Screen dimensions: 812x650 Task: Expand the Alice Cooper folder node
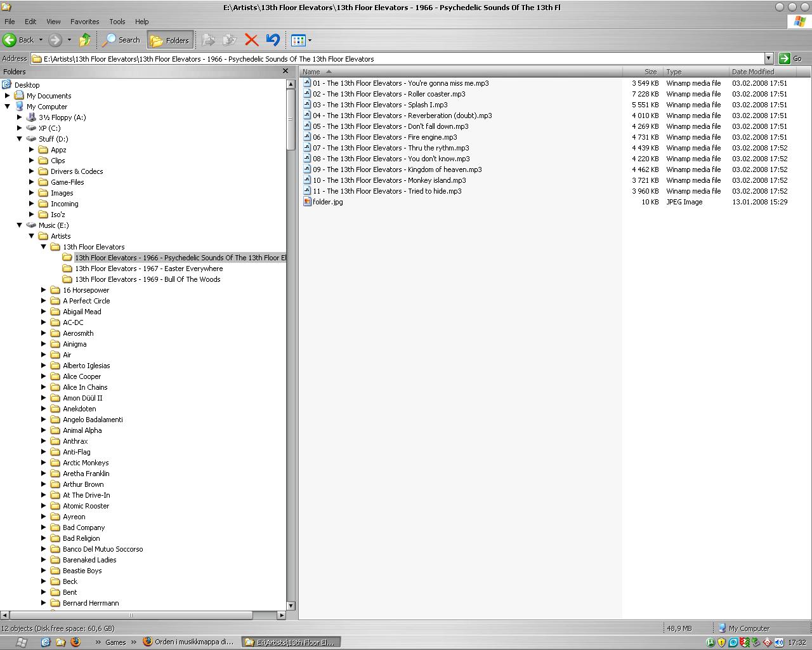coord(44,376)
